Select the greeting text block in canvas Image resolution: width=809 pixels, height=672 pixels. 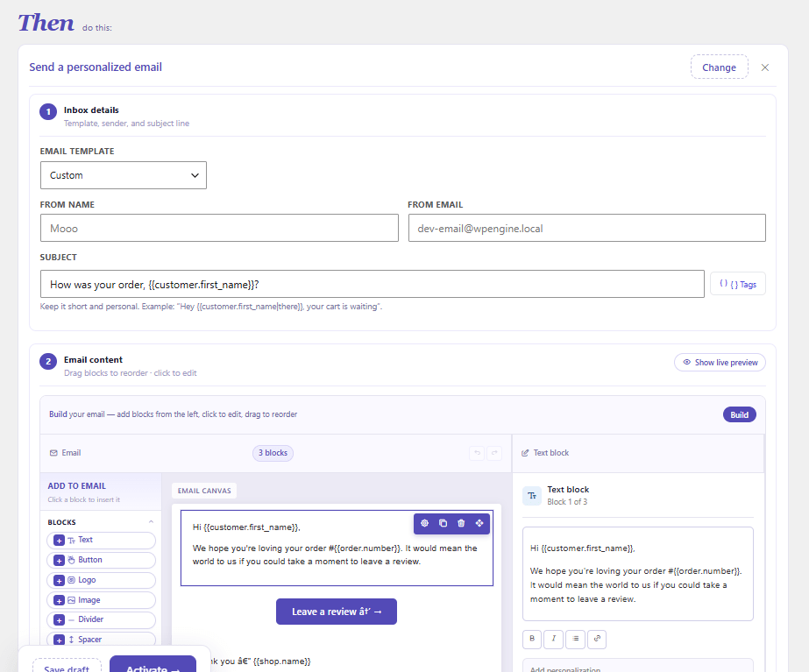[x=337, y=548]
